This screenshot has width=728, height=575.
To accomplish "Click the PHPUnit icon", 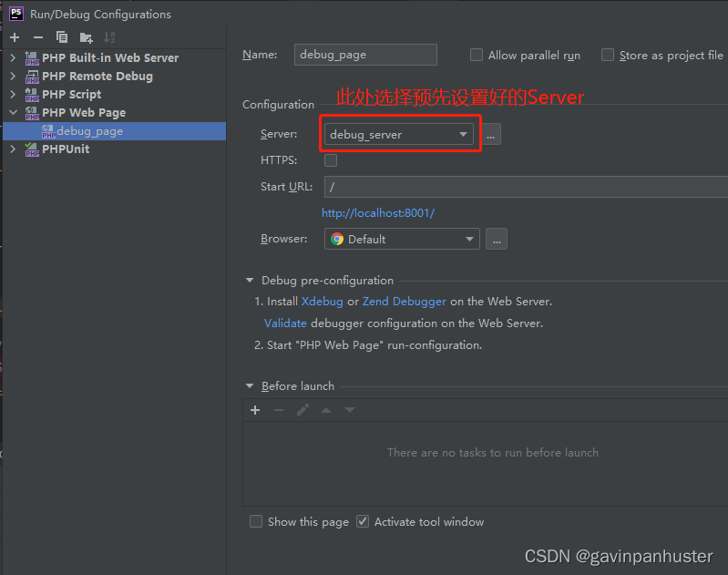I will tap(32, 149).
